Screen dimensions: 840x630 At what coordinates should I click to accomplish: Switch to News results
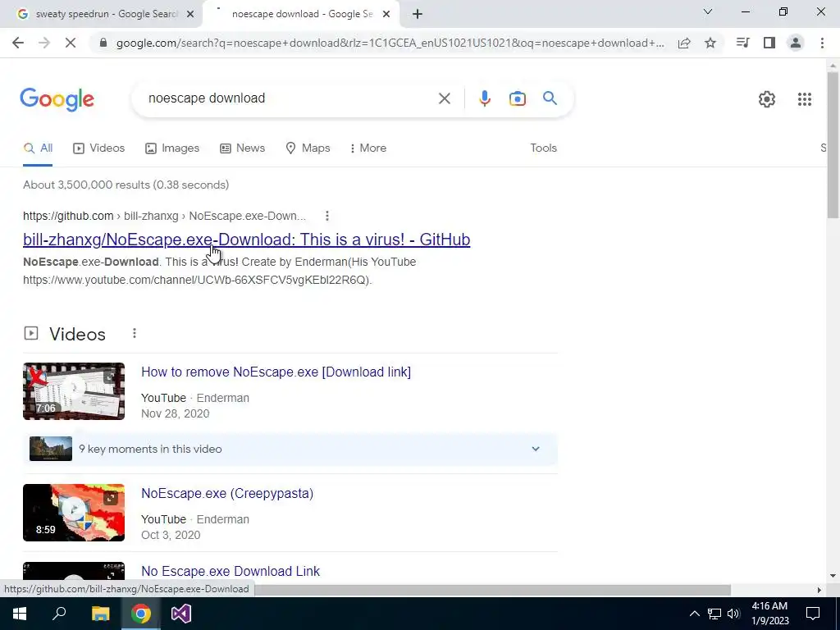[x=242, y=148]
